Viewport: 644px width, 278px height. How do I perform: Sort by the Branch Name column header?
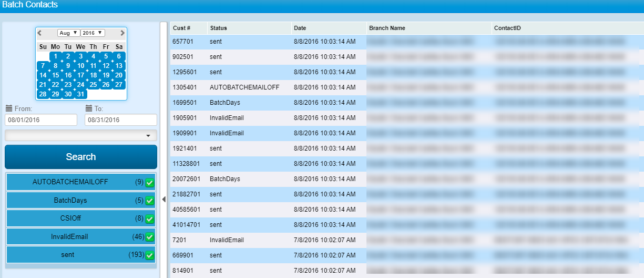click(387, 28)
